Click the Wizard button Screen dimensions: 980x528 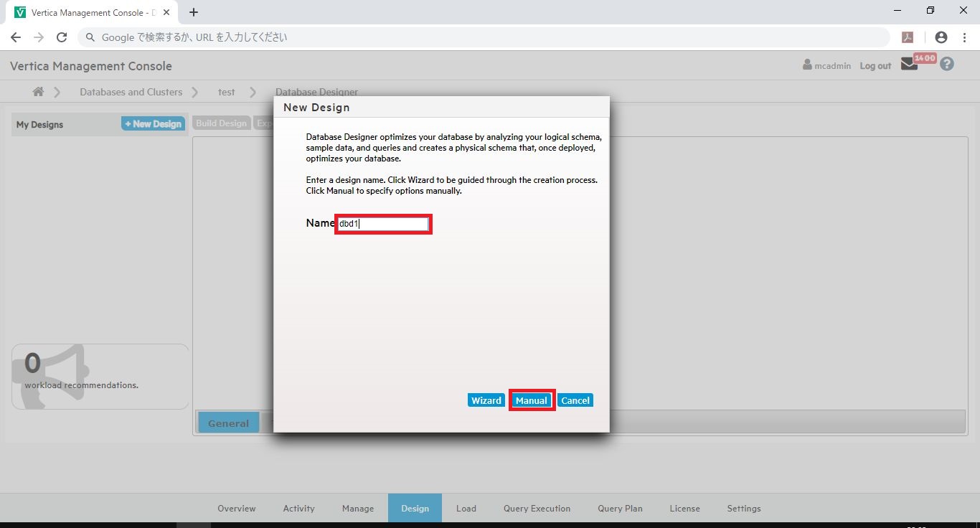(x=486, y=400)
